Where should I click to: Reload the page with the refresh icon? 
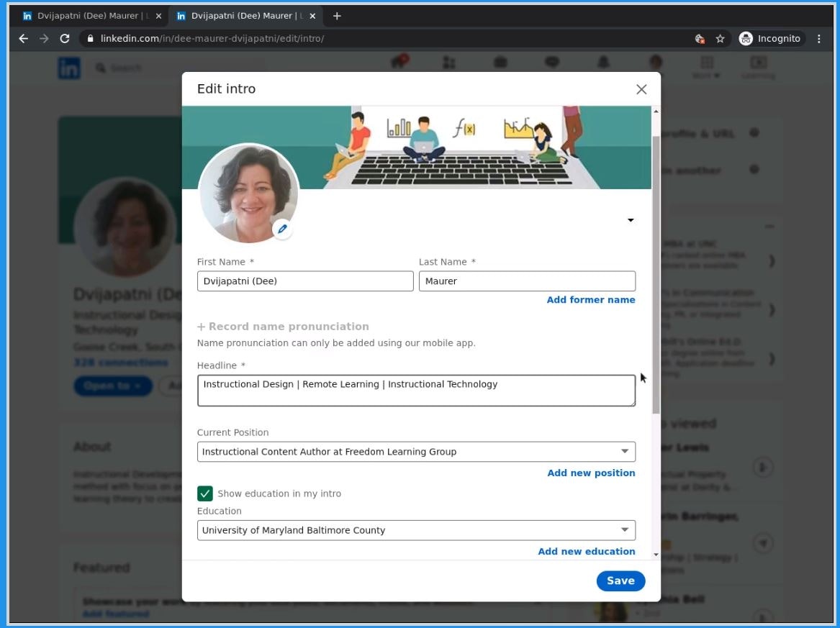click(65, 39)
